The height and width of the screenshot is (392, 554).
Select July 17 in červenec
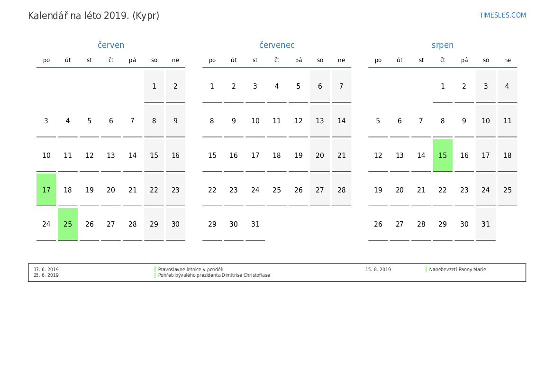255,155
